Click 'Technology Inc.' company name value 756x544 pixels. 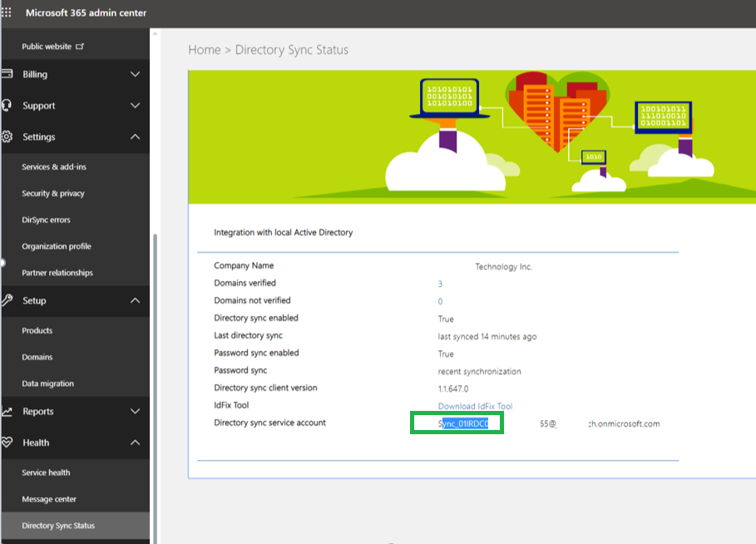click(503, 267)
